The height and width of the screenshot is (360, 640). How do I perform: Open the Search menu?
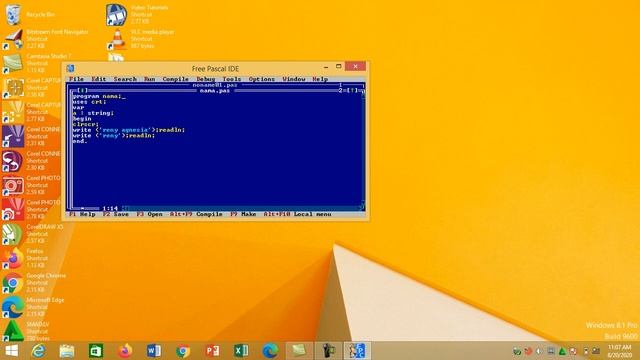(125, 79)
